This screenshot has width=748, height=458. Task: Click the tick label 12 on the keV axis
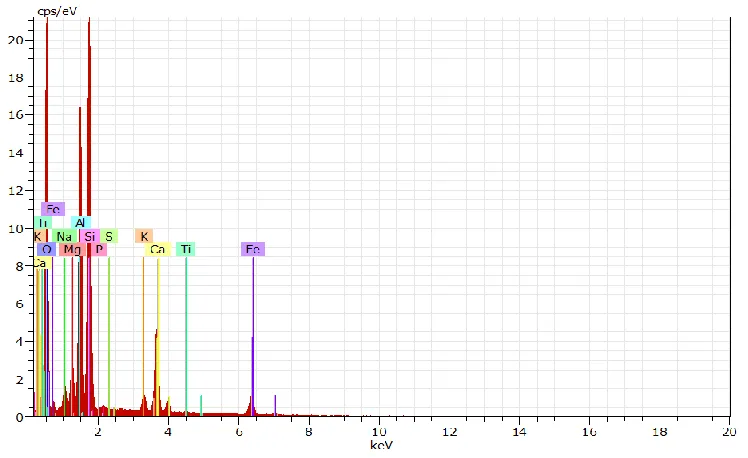pyautogui.click(x=449, y=432)
